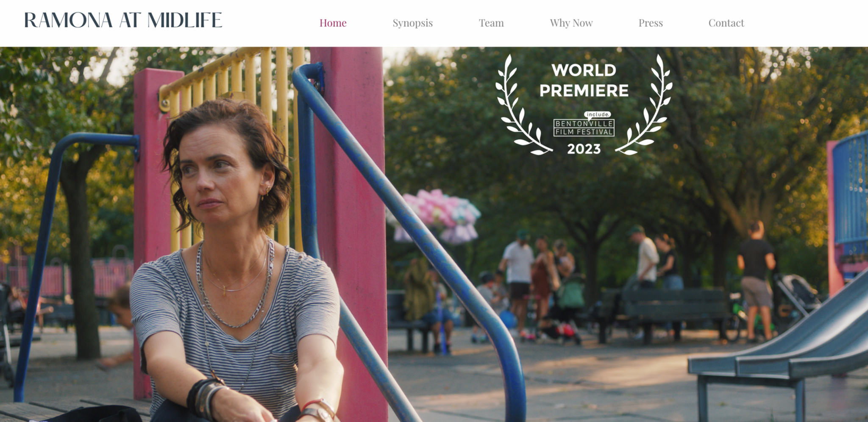Open the Home page link

click(333, 23)
